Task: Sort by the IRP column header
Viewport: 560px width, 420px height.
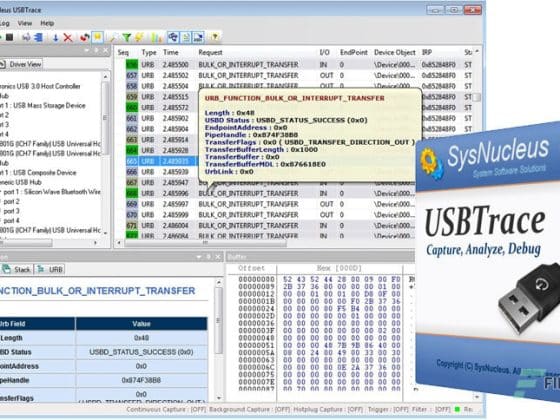Action: click(427, 52)
